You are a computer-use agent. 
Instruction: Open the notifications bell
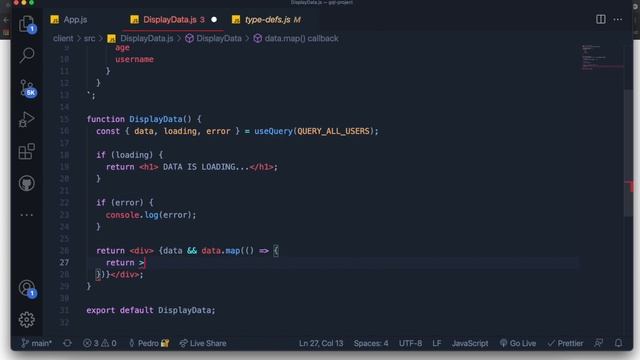(x=618, y=343)
